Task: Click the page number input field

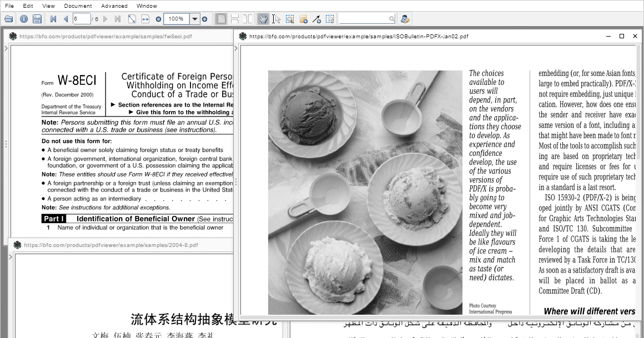Action: pos(82,18)
